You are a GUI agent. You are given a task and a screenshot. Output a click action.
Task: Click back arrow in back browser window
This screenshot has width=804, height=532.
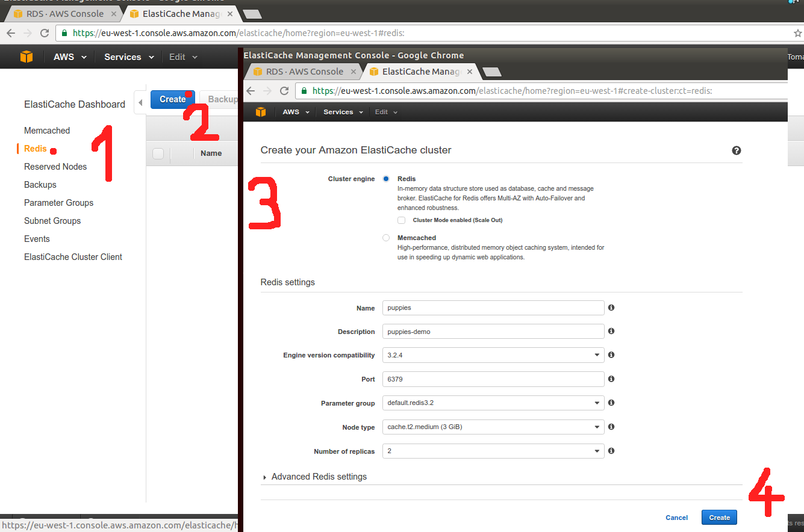[x=10, y=33]
